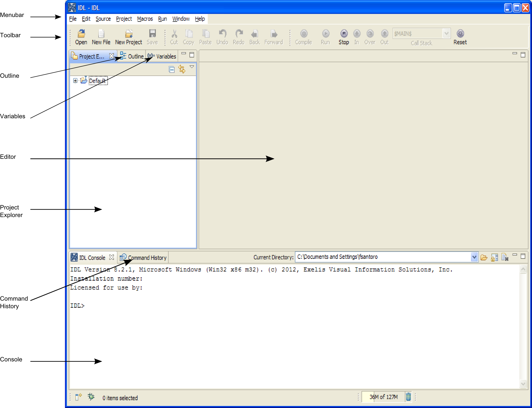Select the Default project item
The height and width of the screenshot is (408, 532).
point(98,81)
